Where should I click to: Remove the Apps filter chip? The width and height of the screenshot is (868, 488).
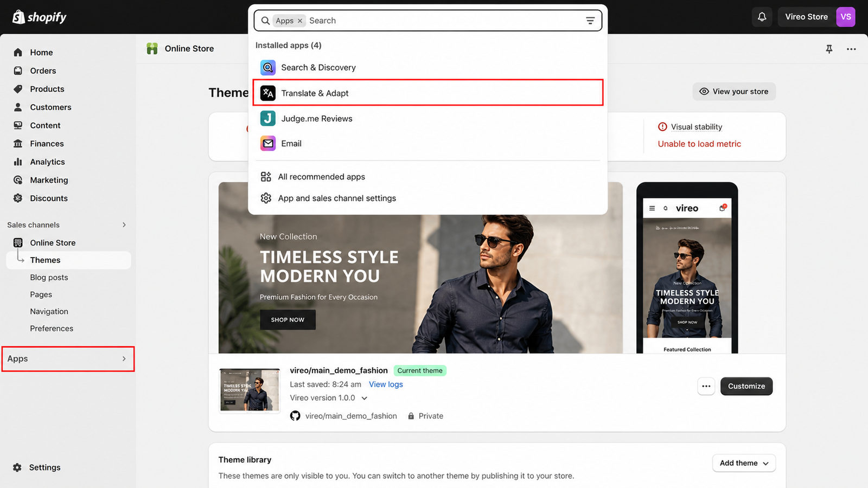tap(300, 21)
